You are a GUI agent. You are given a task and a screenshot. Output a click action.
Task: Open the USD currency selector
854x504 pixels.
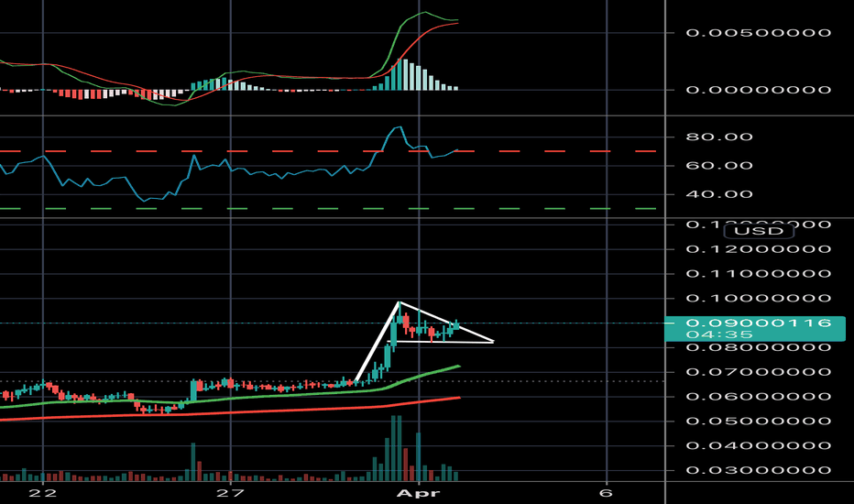(759, 231)
